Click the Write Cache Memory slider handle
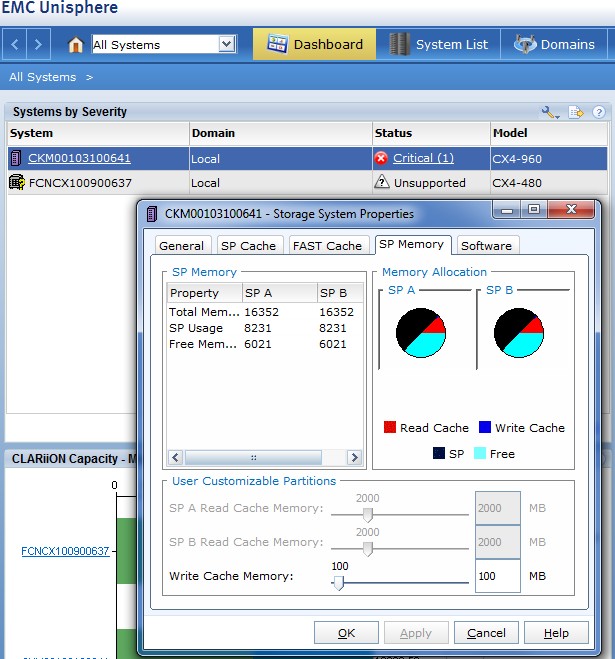This screenshot has width=615, height=659. [338, 583]
